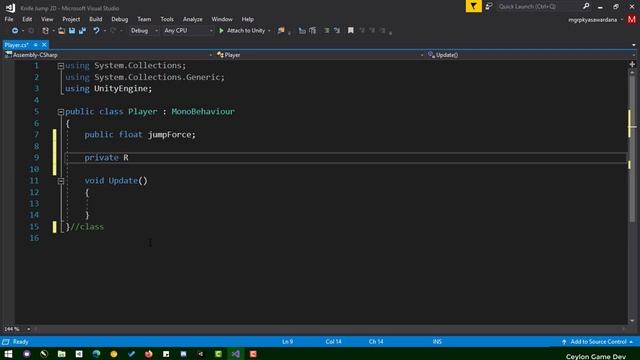Undo the last edit using the toolbar
The image size is (640, 360).
pos(96,31)
